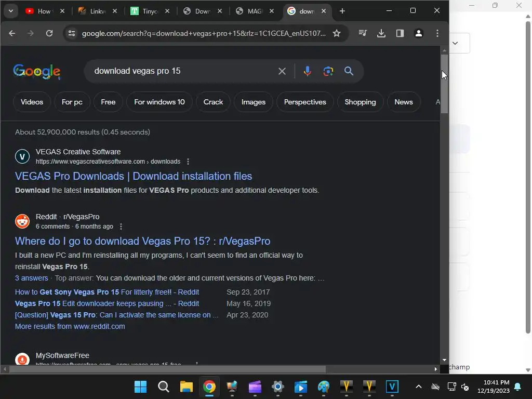532x399 pixels.
Task: Open 'More results from www.reddit.com'
Action: tap(70, 326)
